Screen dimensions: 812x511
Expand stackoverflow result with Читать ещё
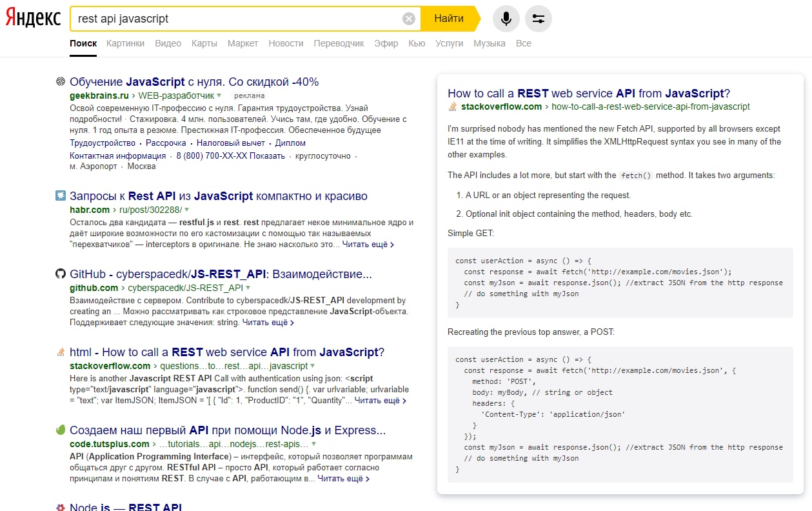[381, 400]
